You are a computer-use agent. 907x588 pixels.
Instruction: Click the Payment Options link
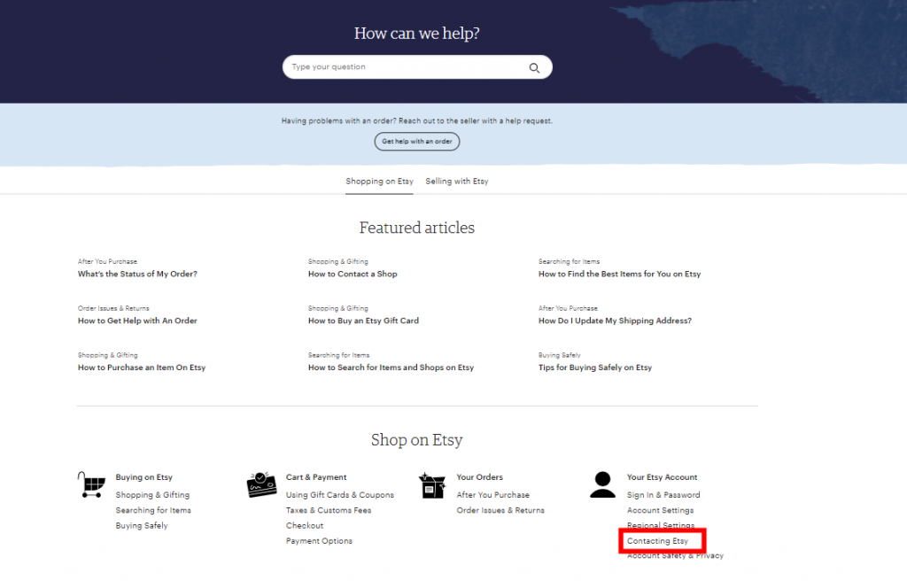[319, 541]
